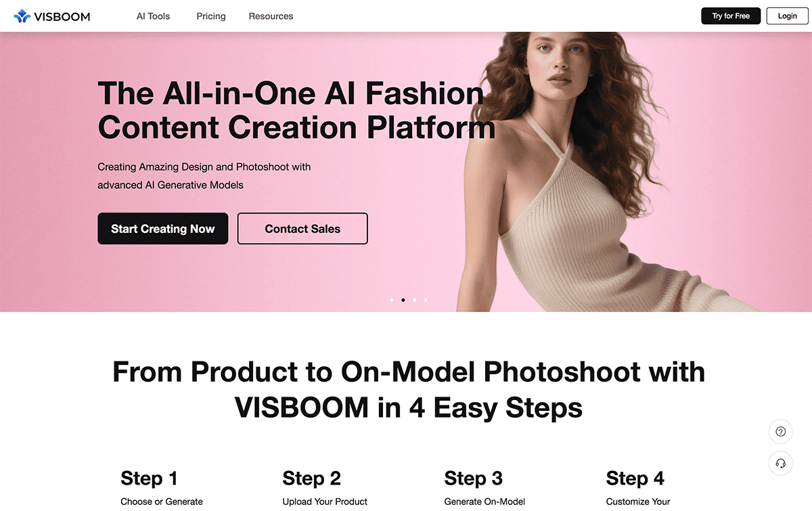Select the Step 1 heading

click(x=149, y=479)
